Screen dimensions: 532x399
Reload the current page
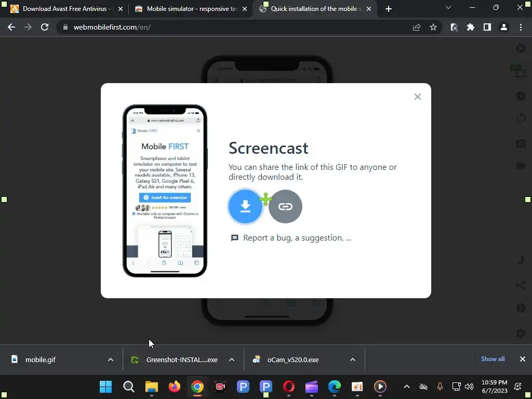click(45, 27)
